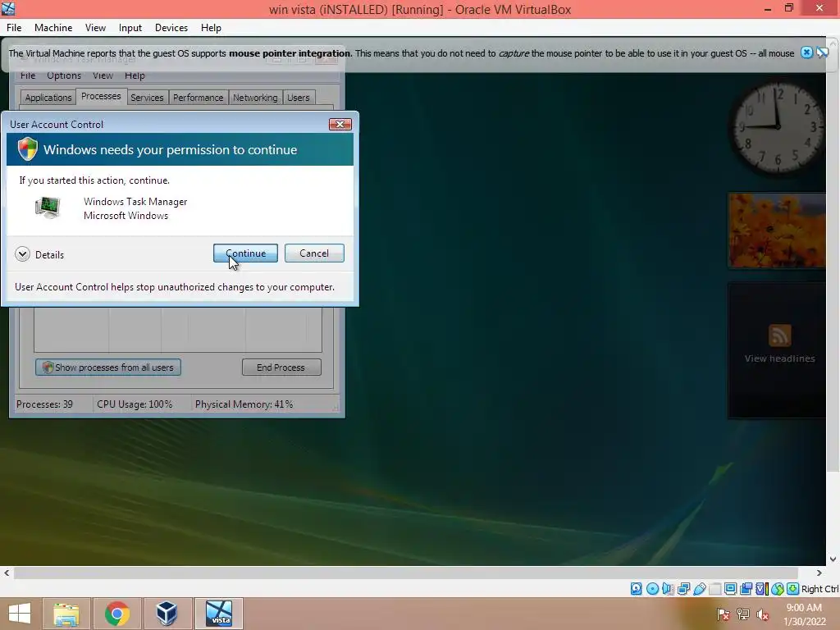840x630 pixels.
Task: Click the display settings status icon
Action: [x=730, y=589]
